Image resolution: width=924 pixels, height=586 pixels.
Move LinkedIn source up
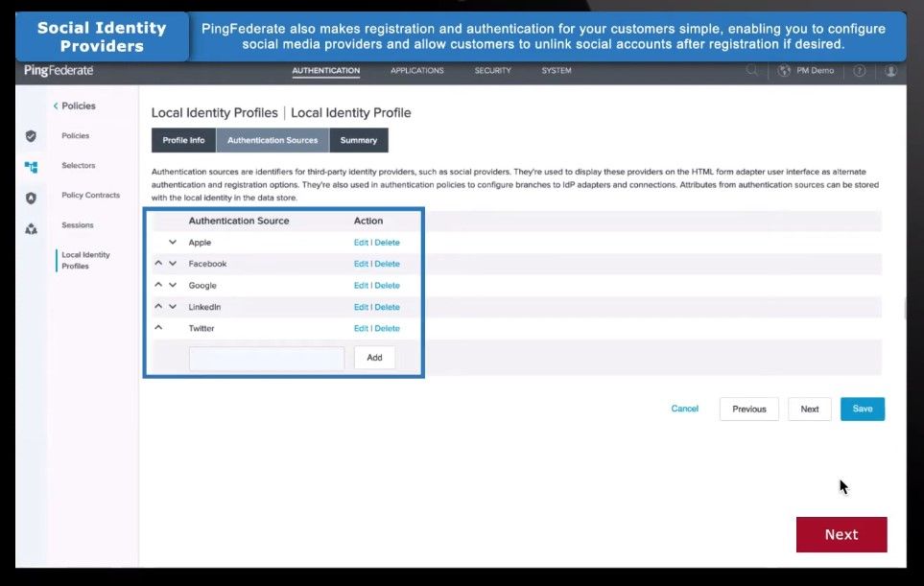[x=158, y=306]
